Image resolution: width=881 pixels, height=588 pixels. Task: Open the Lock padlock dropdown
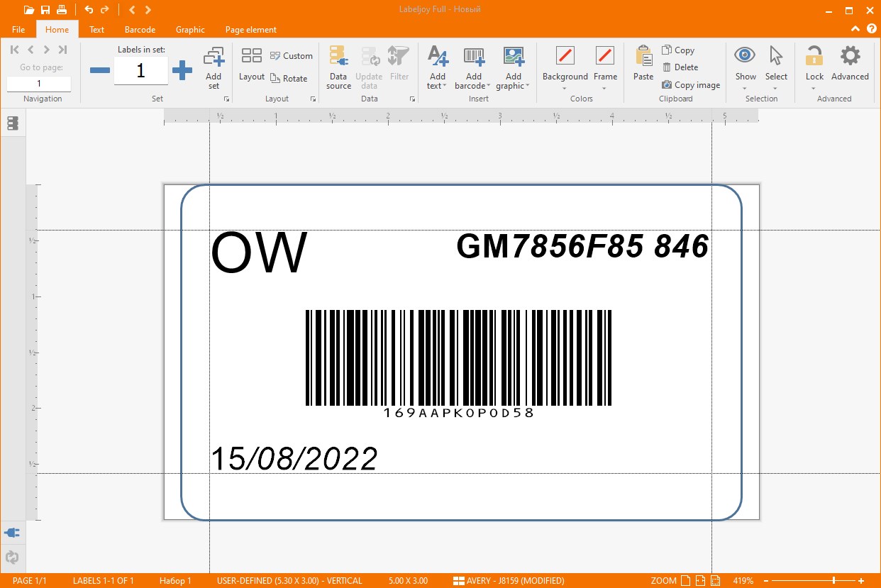point(814,68)
